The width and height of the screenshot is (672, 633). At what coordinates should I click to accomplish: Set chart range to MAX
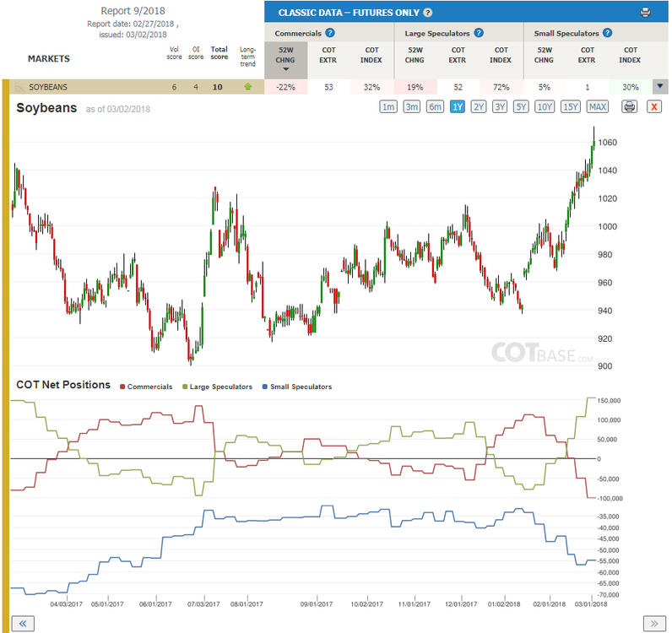pos(598,106)
